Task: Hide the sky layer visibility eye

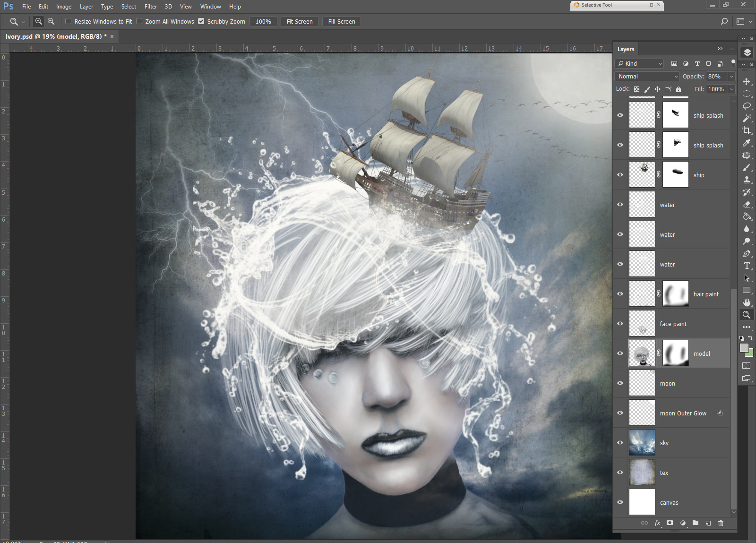Action: [620, 443]
